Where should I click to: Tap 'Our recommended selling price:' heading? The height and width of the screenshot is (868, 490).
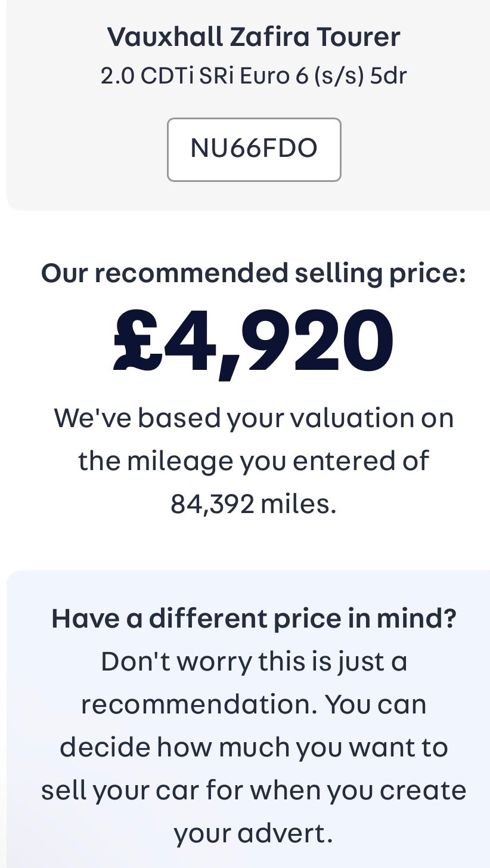[x=254, y=273]
